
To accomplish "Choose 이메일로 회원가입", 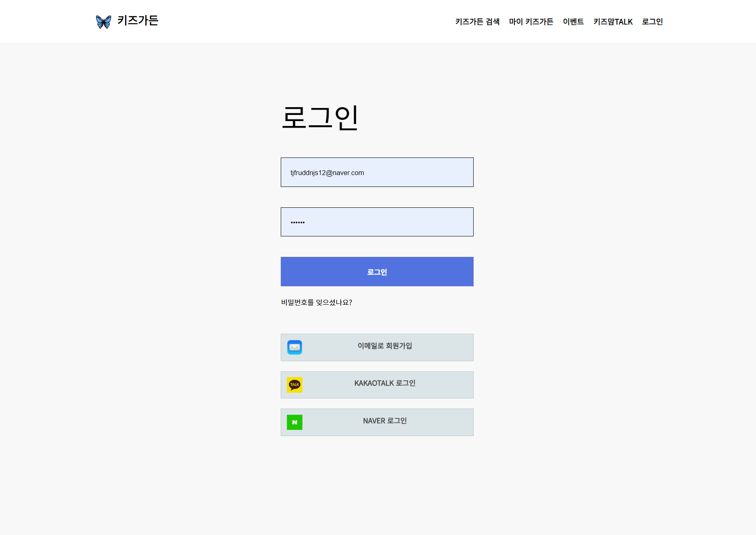I will point(377,347).
